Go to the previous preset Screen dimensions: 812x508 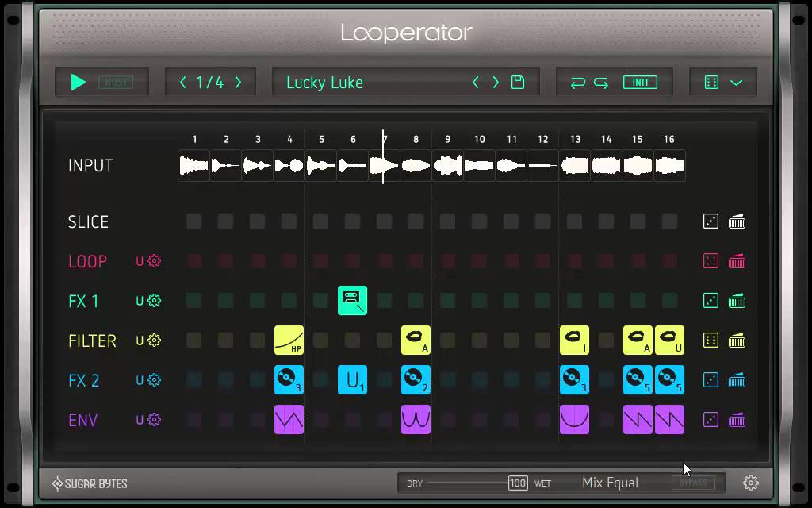coord(476,82)
